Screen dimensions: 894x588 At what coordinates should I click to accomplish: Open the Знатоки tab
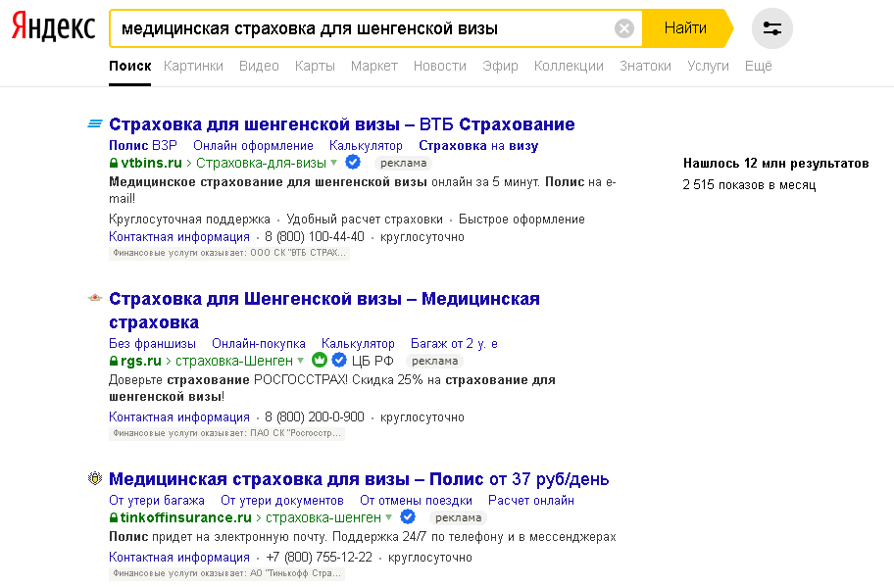(x=645, y=66)
